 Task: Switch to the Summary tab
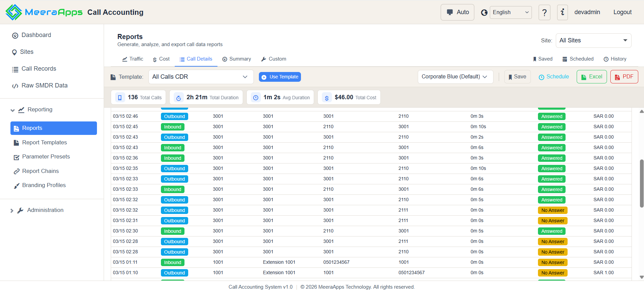pos(237,59)
